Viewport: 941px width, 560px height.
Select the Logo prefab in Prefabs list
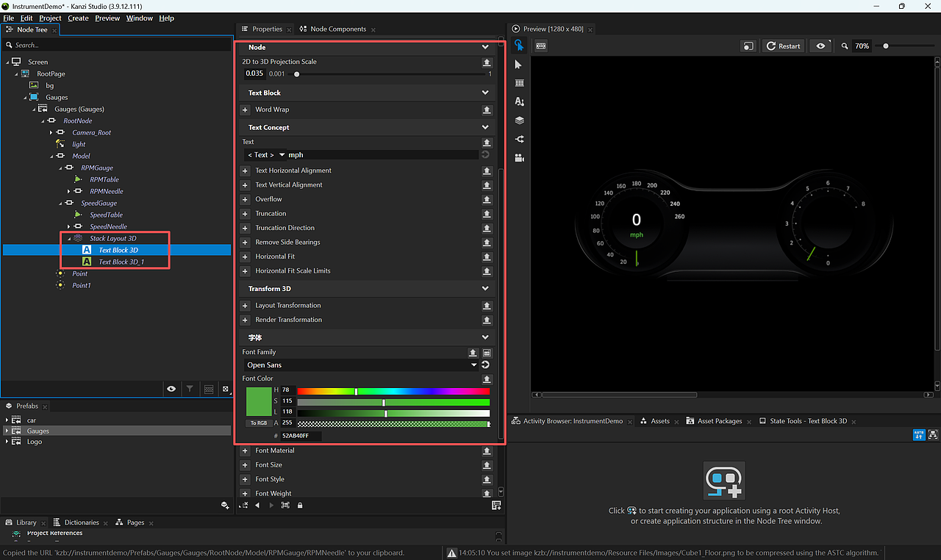click(35, 442)
